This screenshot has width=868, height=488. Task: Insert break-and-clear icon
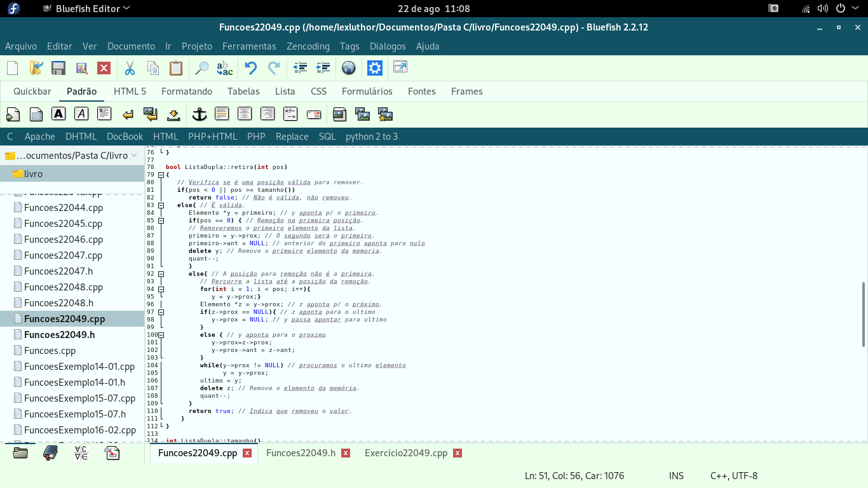click(151, 114)
